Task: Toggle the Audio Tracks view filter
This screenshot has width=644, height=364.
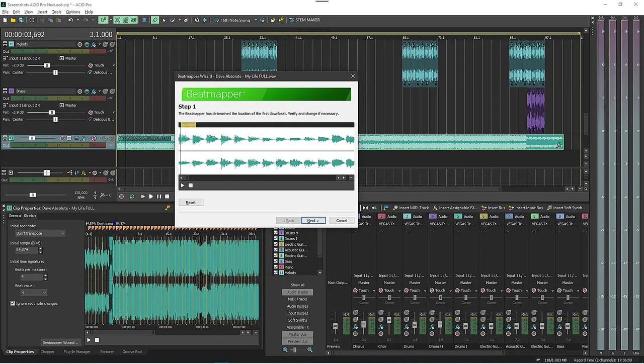Action: [x=297, y=292]
